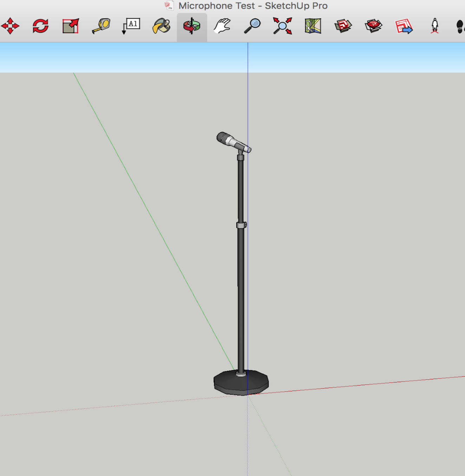Select the Text label tool
The image size is (465, 476).
point(131,26)
